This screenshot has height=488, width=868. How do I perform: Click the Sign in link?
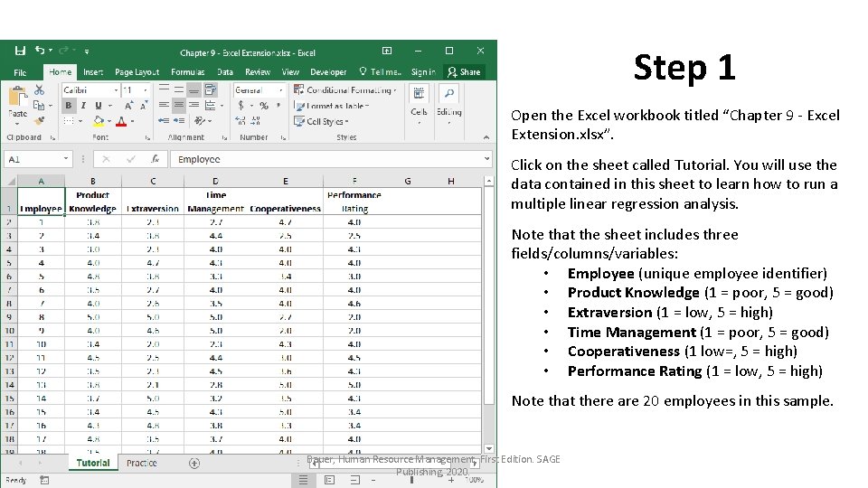423,72
